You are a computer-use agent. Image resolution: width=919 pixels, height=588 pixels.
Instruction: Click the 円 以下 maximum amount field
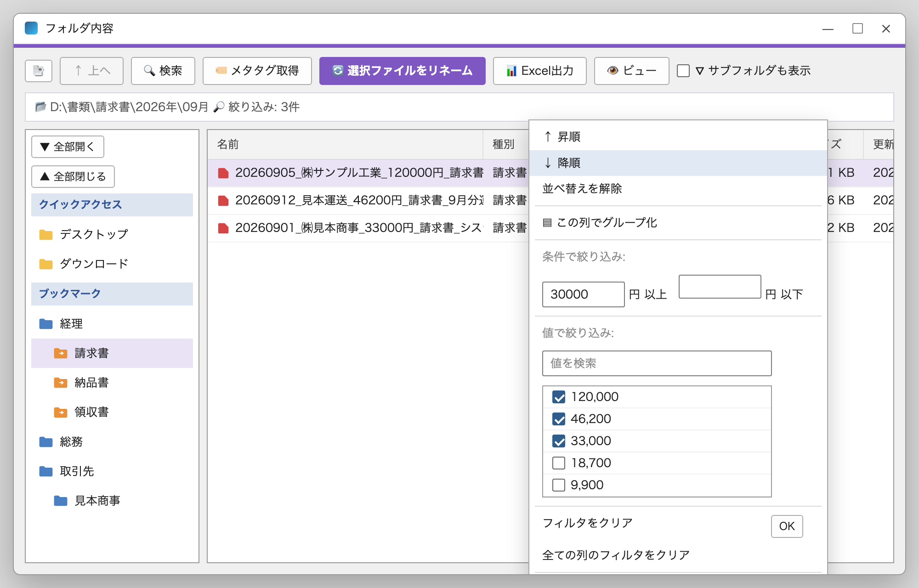[x=720, y=287]
